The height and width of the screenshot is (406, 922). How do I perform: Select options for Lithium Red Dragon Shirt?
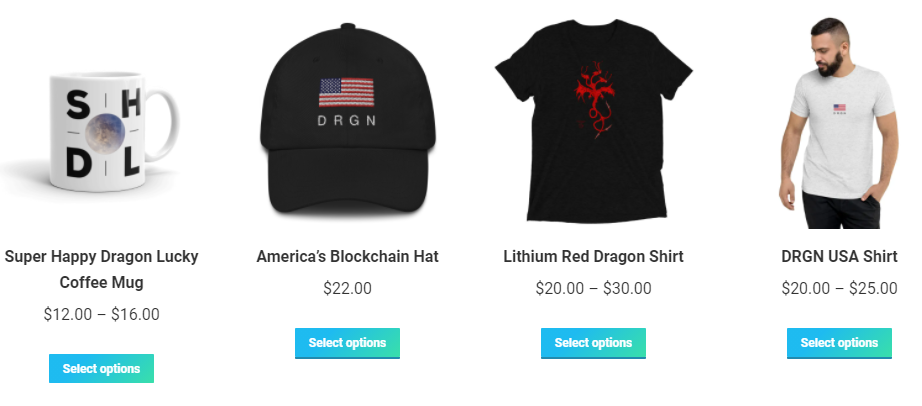593,343
